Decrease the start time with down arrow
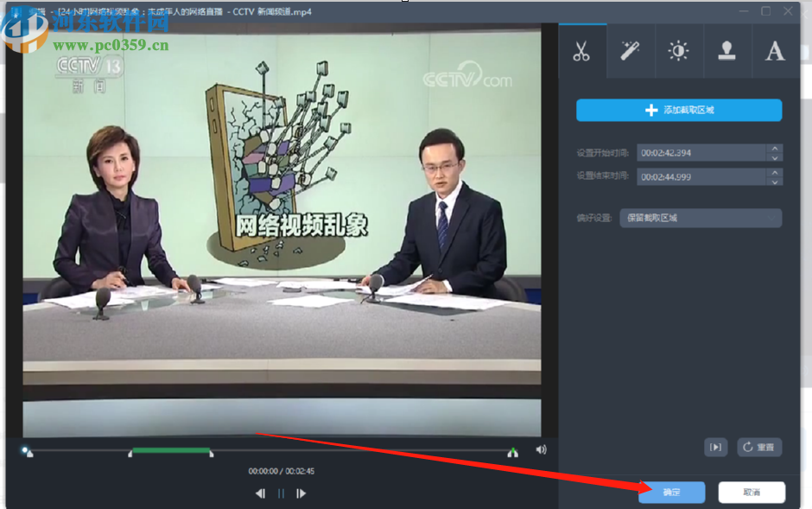This screenshot has height=509, width=812. 775,157
